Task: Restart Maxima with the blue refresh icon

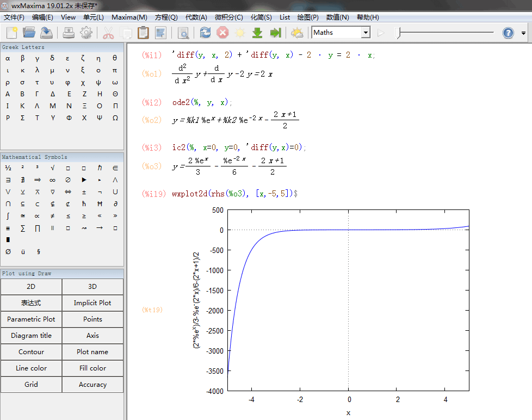Action: [205, 33]
